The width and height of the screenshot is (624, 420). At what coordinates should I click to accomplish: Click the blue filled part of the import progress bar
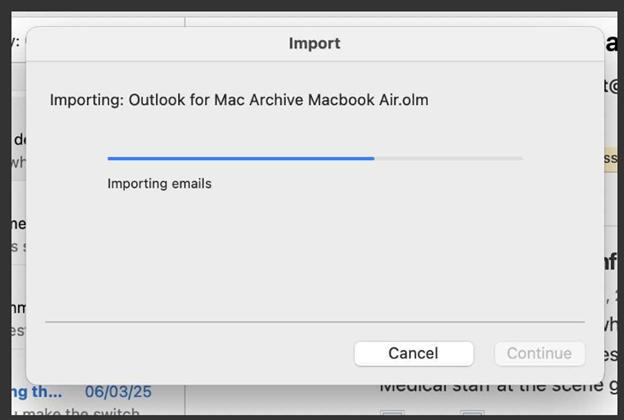coord(241,158)
